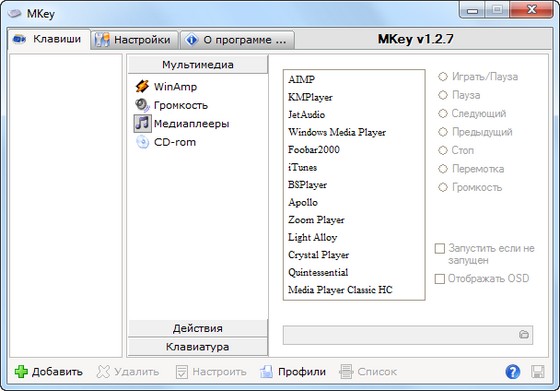This screenshot has height=391, width=560.
Task: Click the green plus Добавить icon
Action: coord(21,372)
